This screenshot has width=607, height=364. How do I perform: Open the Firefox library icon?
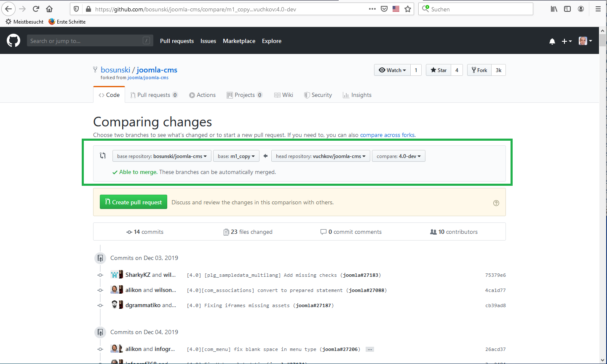(554, 9)
